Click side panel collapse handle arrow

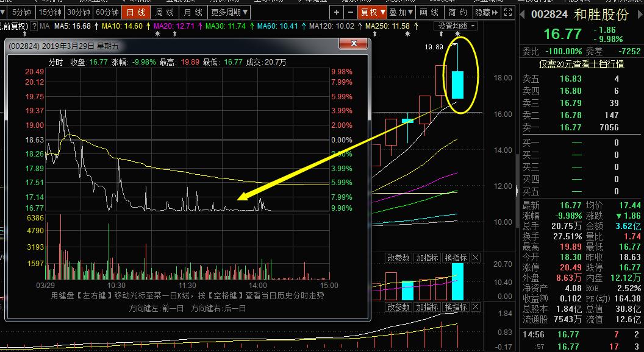[517, 190]
